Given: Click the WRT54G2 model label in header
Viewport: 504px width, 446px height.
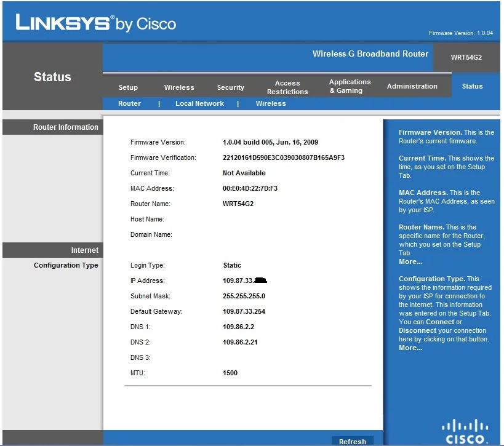Looking at the screenshot, I should tap(466, 57).
